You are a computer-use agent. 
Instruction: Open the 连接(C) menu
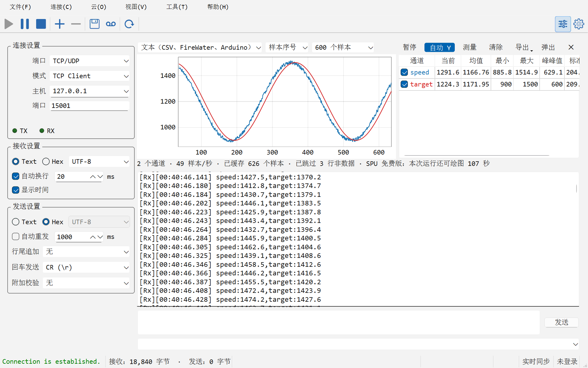[x=61, y=7]
